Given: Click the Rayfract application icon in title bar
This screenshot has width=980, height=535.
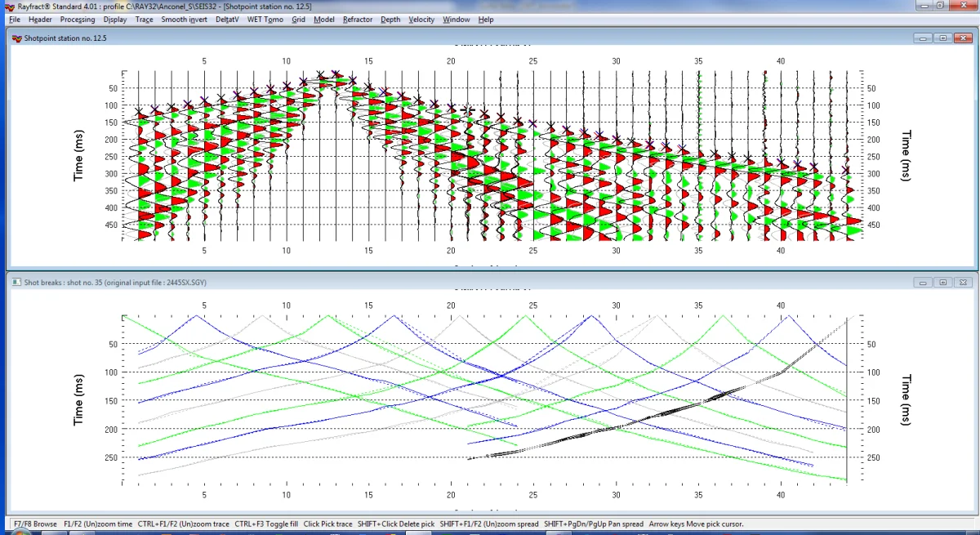Looking at the screenshot, I should 9,7.
